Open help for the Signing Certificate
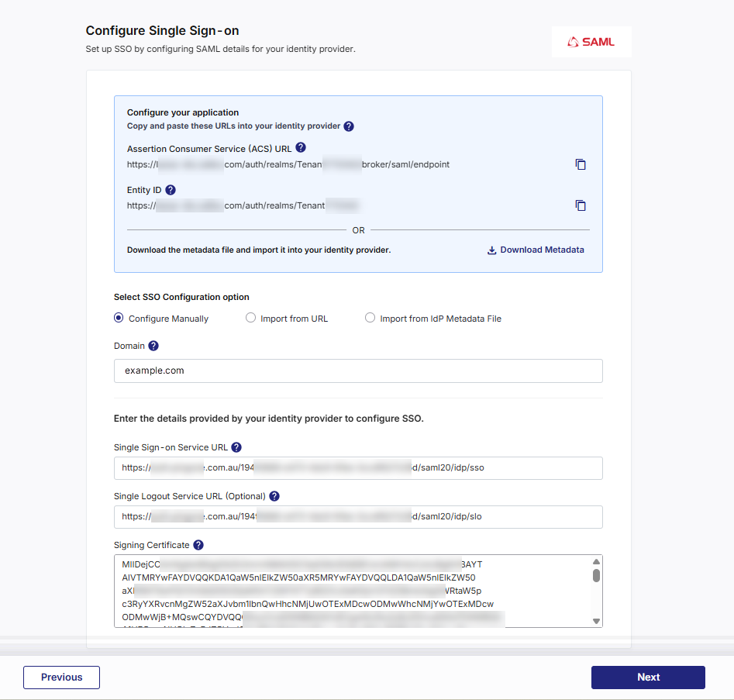This screenshot has width=734, height=700. click(x=198, y=545)
